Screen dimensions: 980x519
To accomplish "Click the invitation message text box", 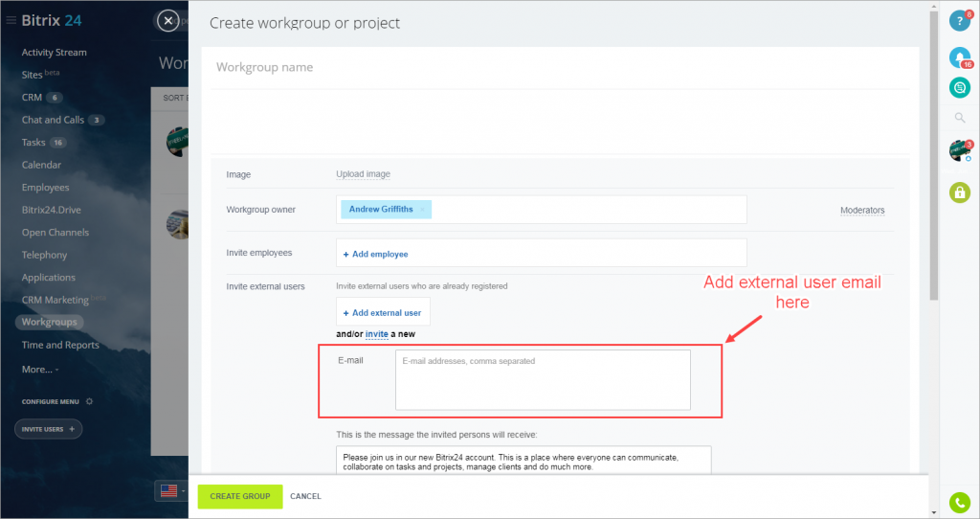I will (x=523, y=461).
